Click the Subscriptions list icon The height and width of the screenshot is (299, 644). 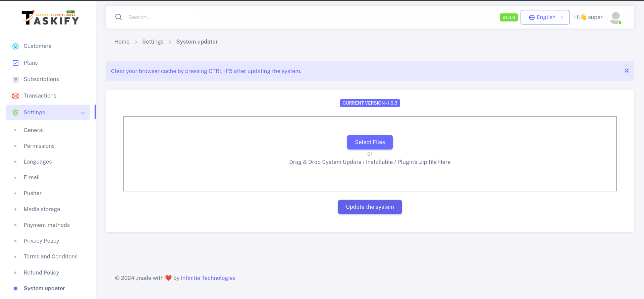(15, 79)
